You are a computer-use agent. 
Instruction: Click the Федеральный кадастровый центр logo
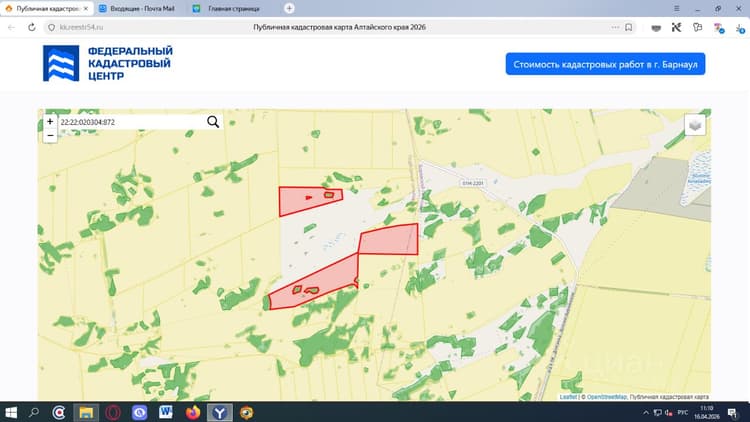108,63
